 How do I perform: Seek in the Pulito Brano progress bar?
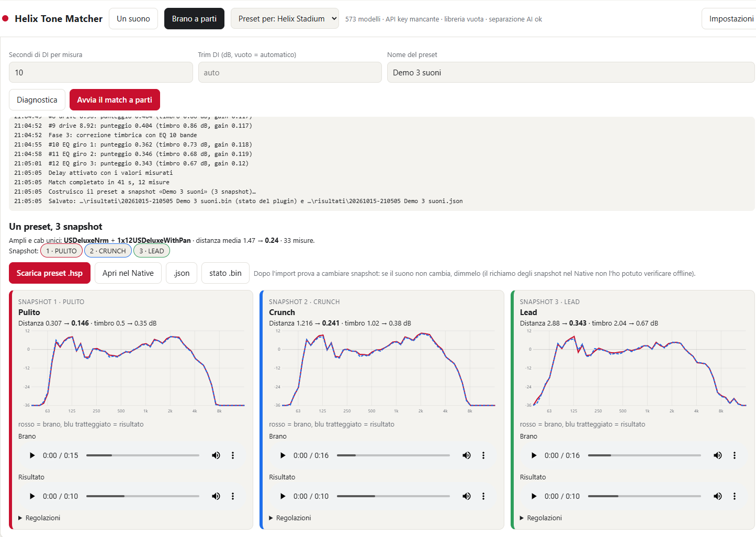(x=143, y=455)
